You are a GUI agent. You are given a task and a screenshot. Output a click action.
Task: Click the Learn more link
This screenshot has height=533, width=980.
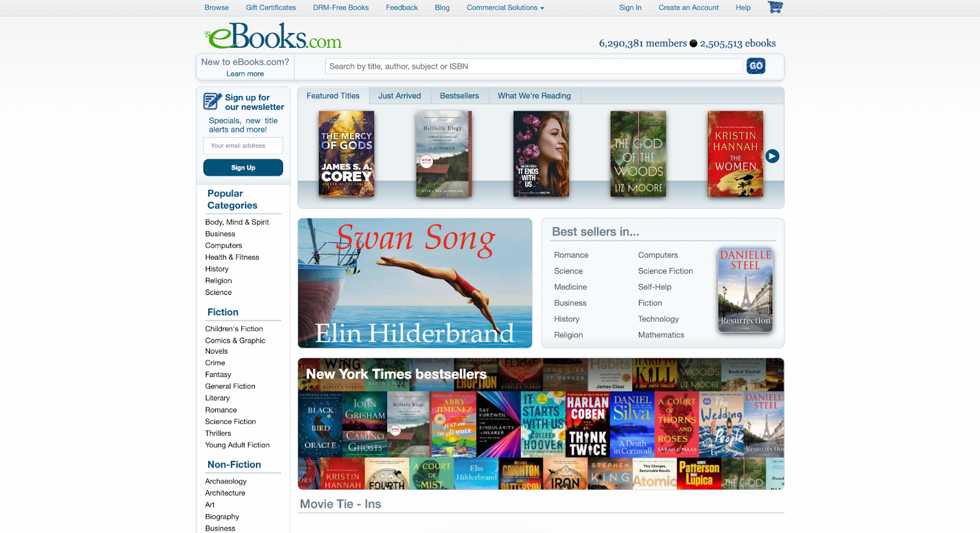pos(245,73)
